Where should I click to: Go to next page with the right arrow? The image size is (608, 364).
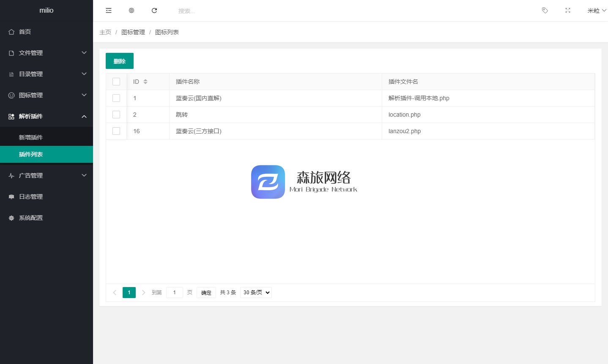[144, 293]
